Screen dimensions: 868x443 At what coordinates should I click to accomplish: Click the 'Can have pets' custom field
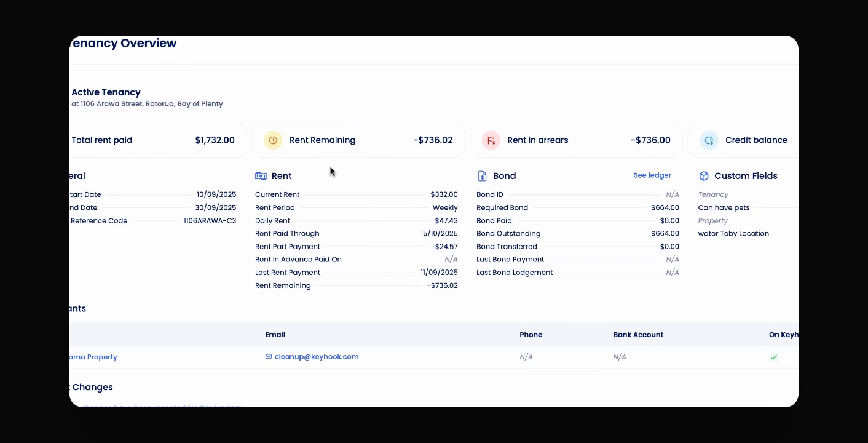coord(724,207)
